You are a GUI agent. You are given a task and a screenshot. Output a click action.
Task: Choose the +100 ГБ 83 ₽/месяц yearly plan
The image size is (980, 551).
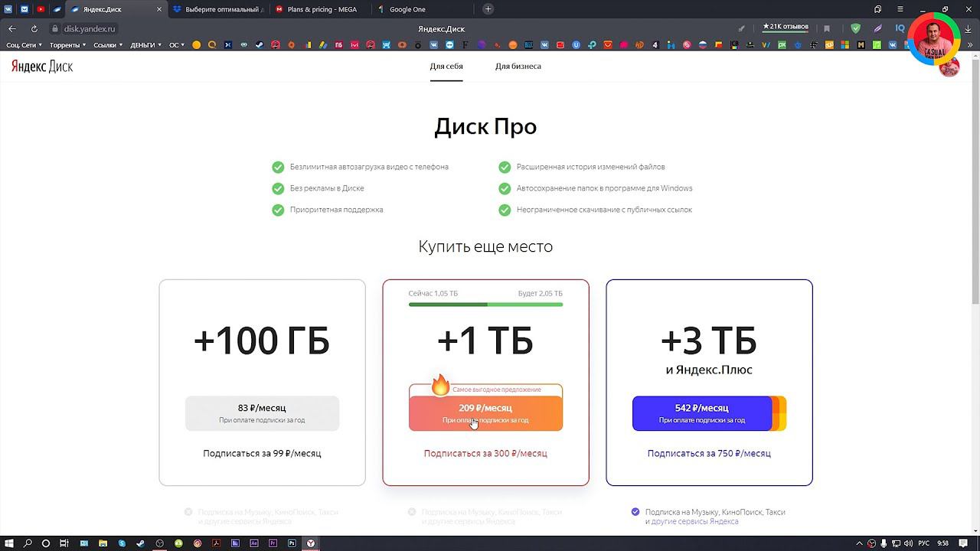(262, 413)
